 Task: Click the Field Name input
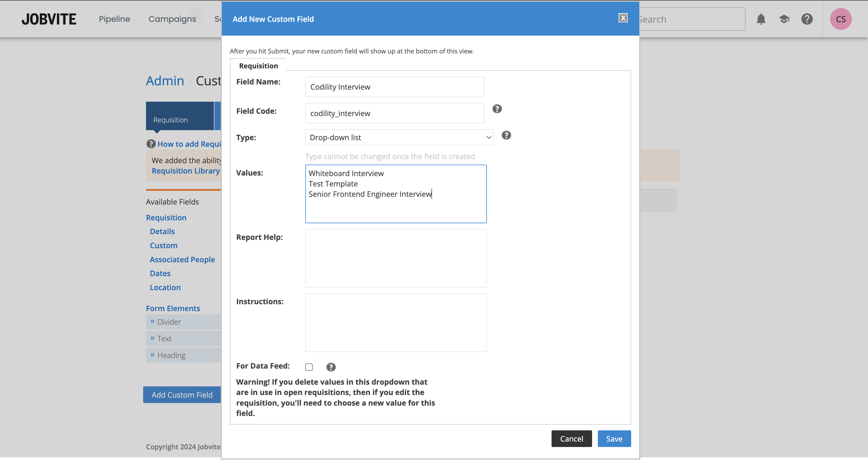395,87
